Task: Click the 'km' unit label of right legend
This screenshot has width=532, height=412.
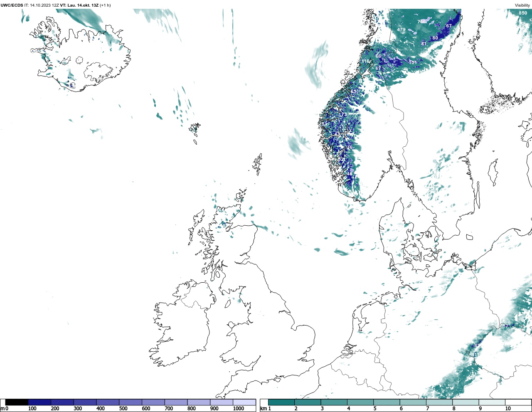Action: point(263,409)
